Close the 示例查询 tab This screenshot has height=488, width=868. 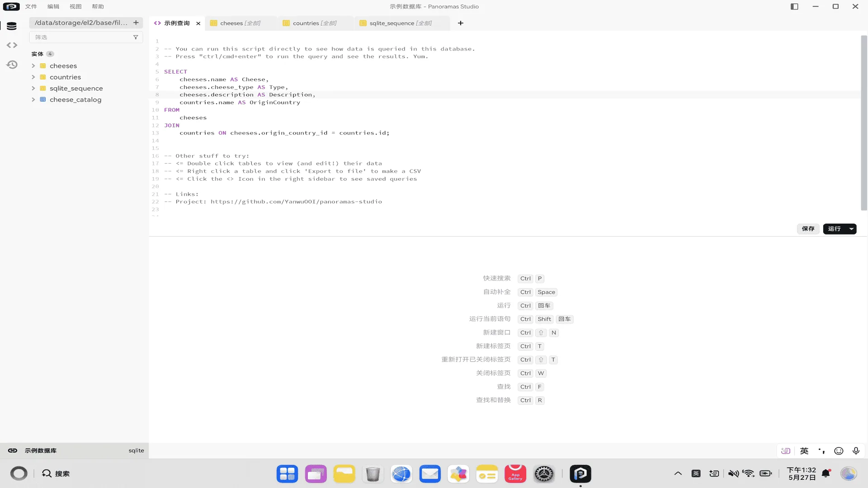pos(198,23)
